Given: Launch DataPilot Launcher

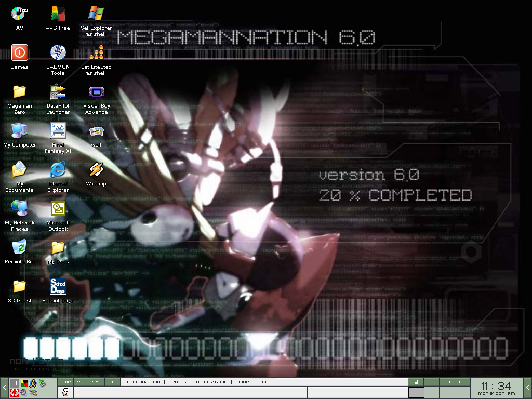Looking at the screenshot, I should tap(58, 99).
